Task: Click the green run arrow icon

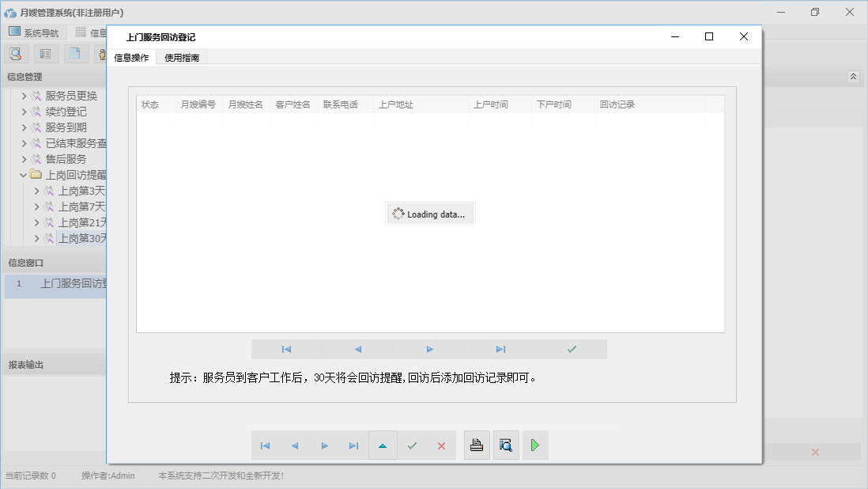Action: 535,445
